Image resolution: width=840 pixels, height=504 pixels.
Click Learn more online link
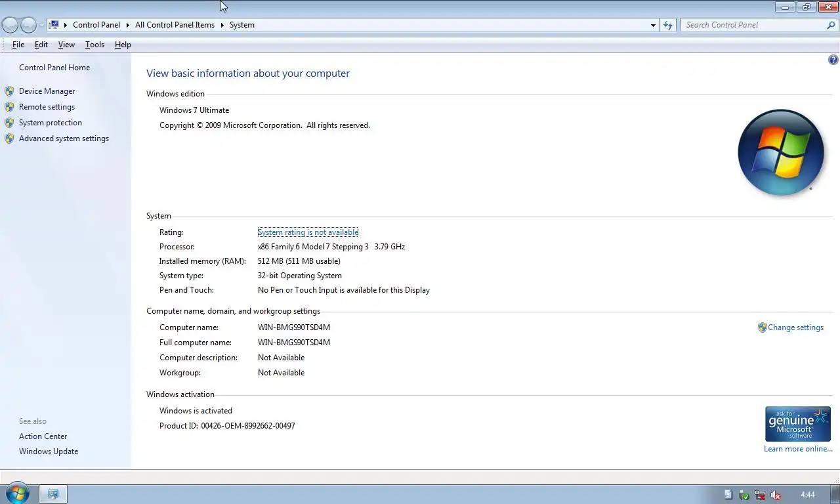point(798,449)
